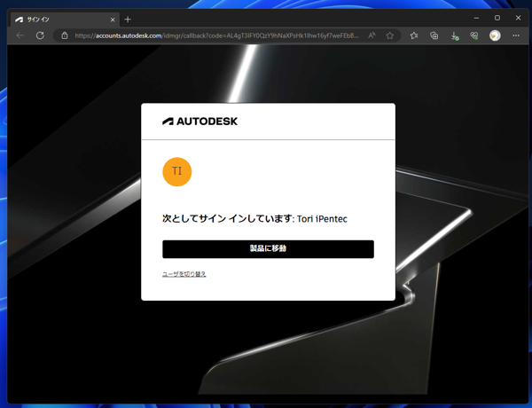Add page to favorites with star icon
532x408 pixels.
coord(390,35)
